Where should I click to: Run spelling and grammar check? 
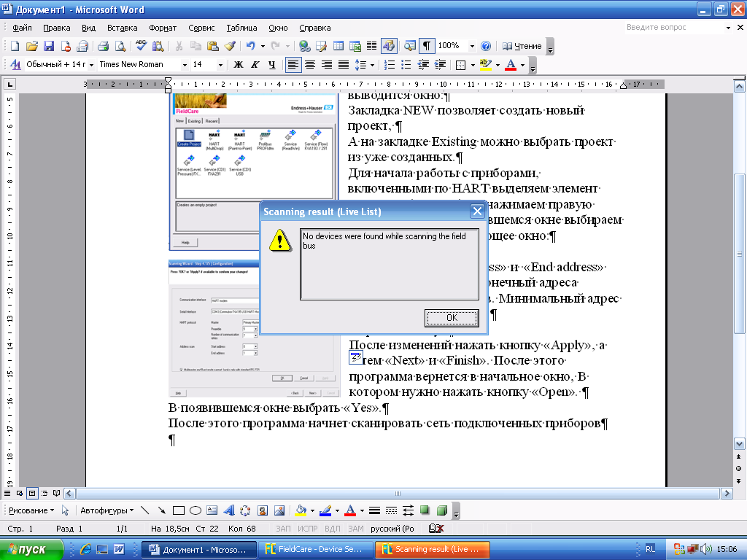(x=141, y=46)
